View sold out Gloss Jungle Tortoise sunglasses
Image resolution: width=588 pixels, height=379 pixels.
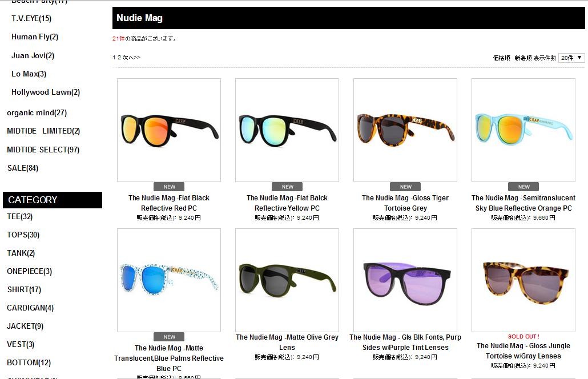click(x=523, y=280)
